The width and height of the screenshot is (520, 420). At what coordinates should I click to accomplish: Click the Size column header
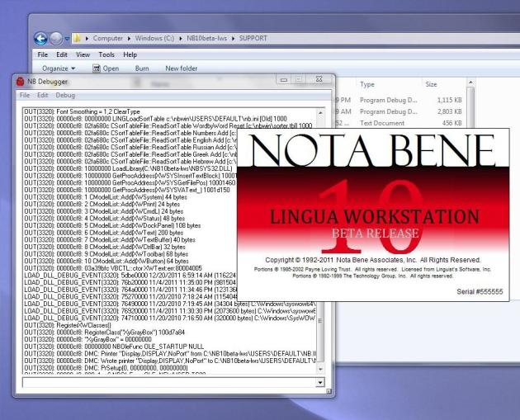(431, 84)
